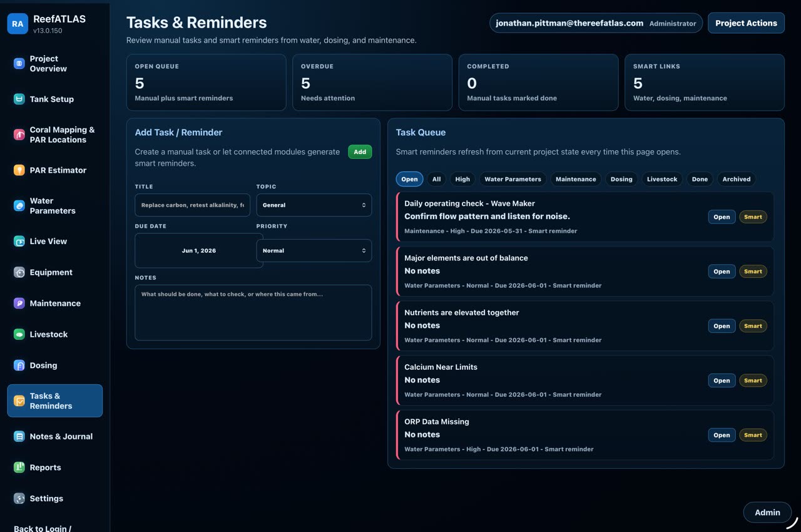801x532 pixels.
Task: Open the Reports page
Action: (55, 468)
